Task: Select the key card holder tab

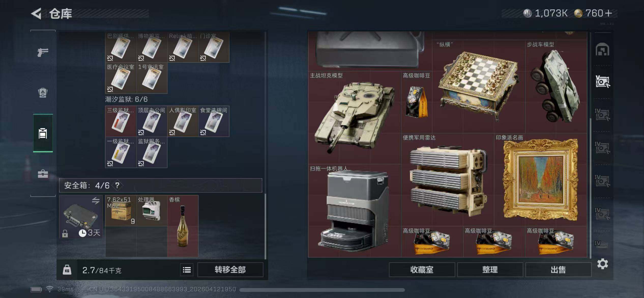Action: (x=43, y=133)
